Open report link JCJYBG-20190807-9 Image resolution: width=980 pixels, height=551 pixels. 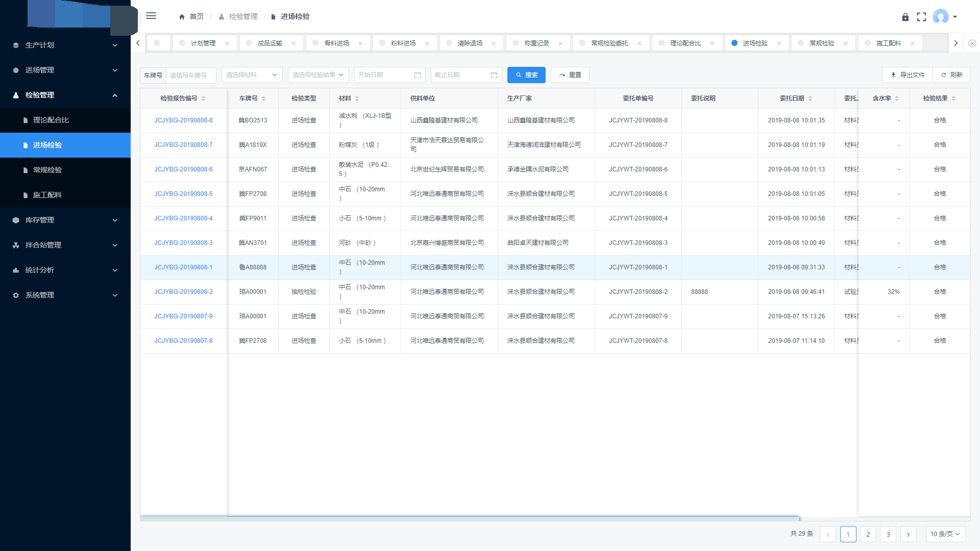click(x=184, y=316)
